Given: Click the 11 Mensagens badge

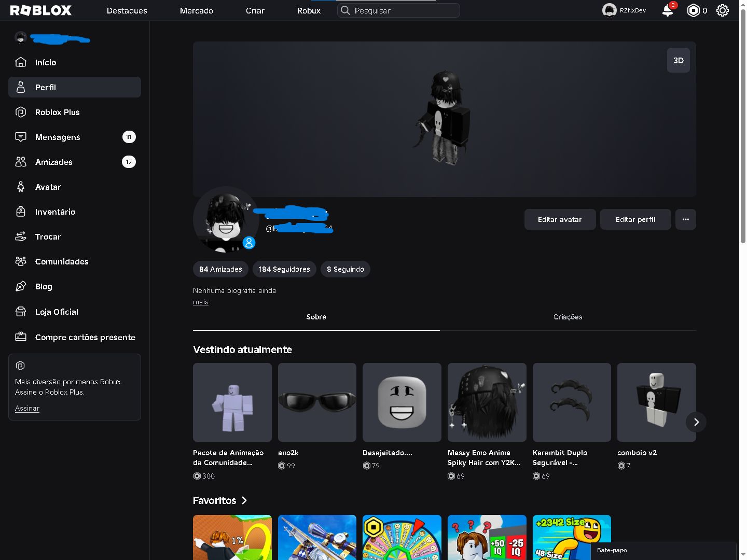Looking at the screenshot, I should tap(129, 137).
